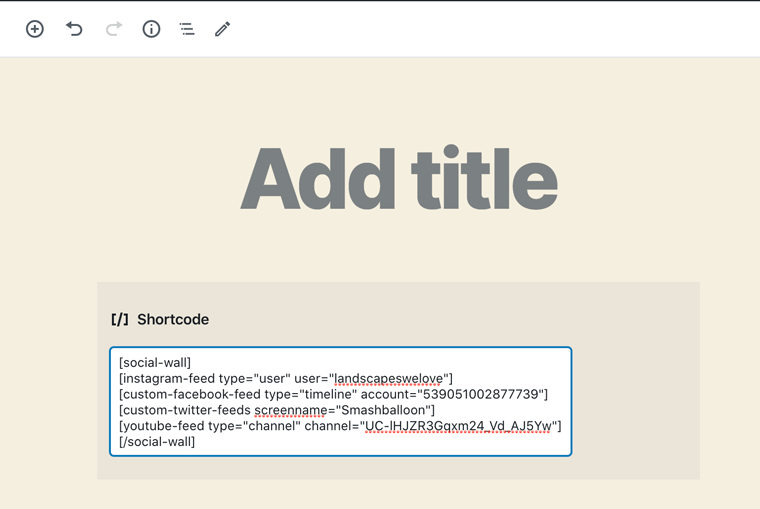Image resolution: width=760 pixels, height=509 pixels.
Task: Focus the shortcode text area
Action: point(341,401)
